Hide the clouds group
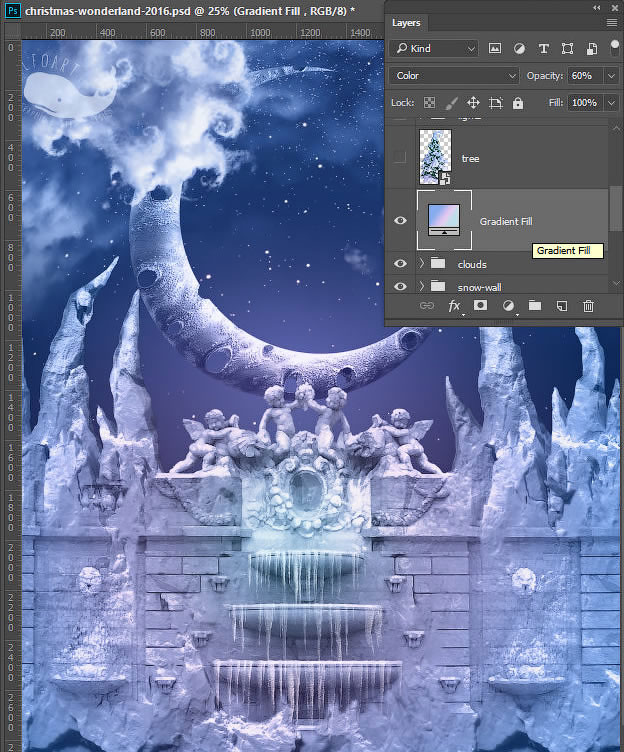The width and height of the screenshot is (624, 752). pyautogui.click(x=400, y=264)
